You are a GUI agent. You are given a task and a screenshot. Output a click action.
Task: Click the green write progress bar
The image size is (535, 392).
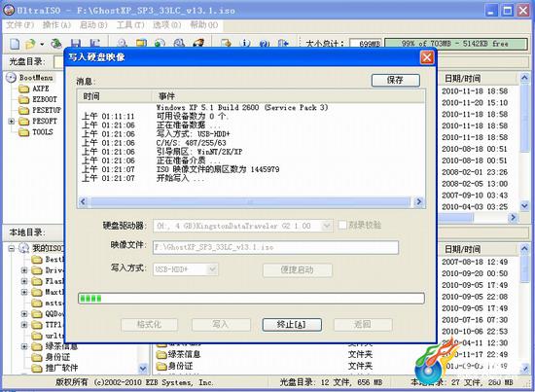click(251, 299)
